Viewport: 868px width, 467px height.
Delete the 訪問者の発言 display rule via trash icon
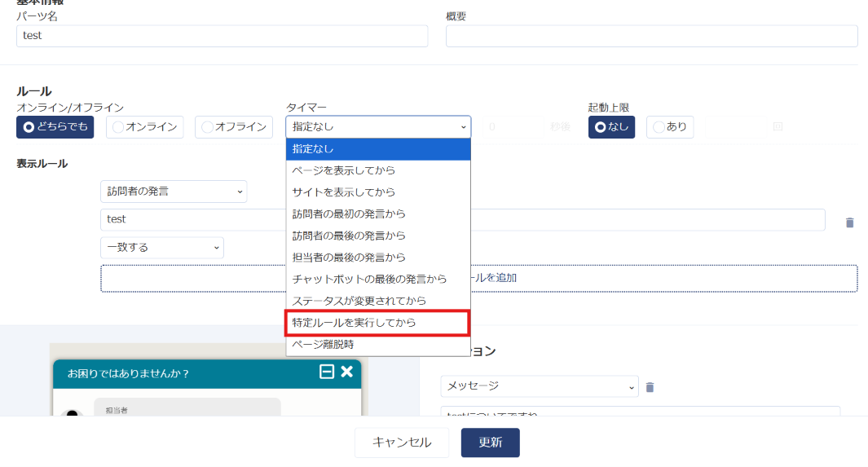[850, 222]
